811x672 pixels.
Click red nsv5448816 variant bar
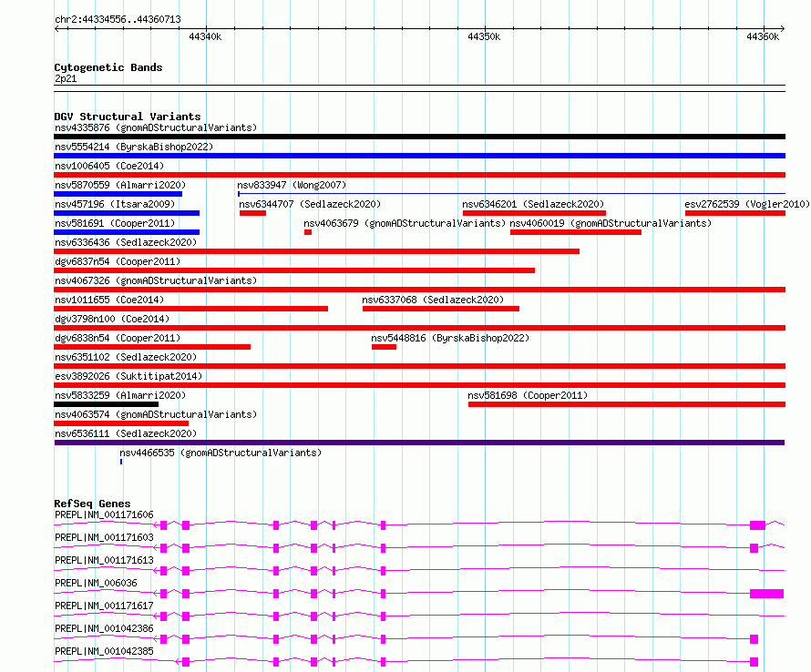pyautogui.click(x=384, y=347)
